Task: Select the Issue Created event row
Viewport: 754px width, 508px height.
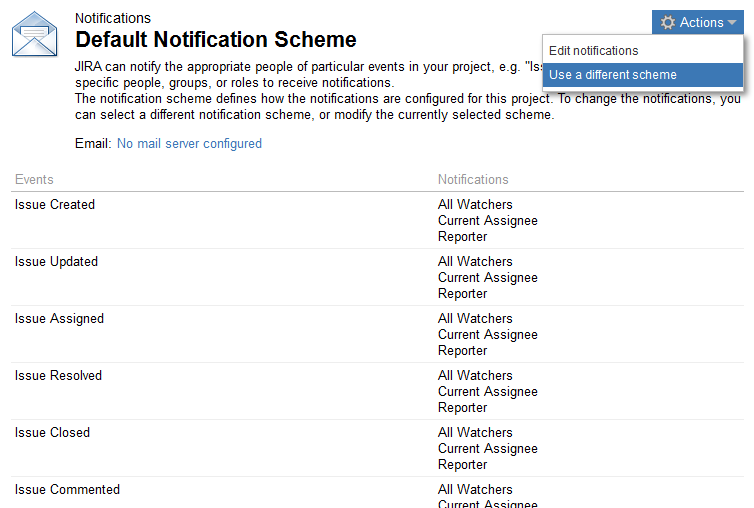Action: 55,205
